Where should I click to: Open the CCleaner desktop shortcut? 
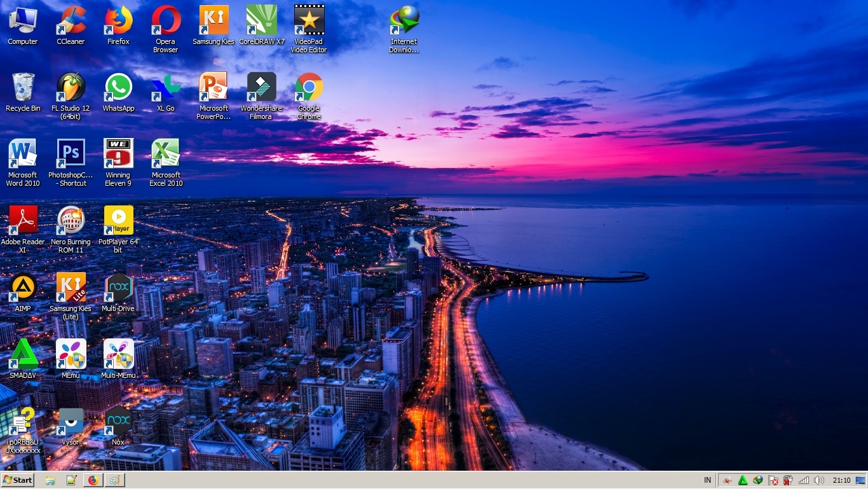(71, 21)
